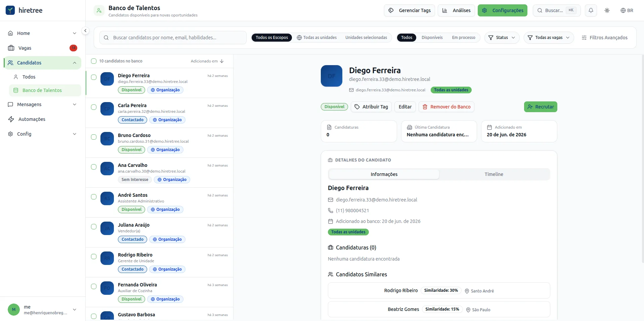Check the Rodrigo Ribeiro row checkbox
The width and height of the screenshot is (644, 321).
(x=94, y=257)
